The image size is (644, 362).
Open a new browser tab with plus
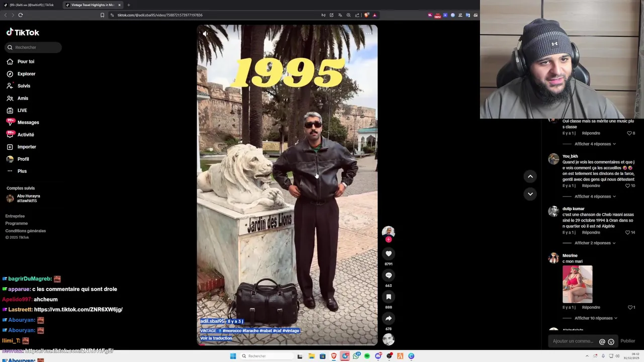click(x=129, y=5)
